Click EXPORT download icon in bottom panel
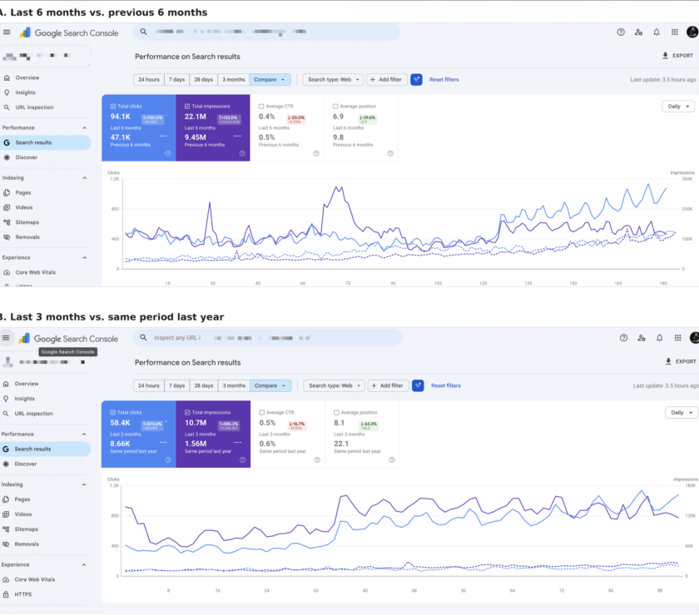The height and width of the screenshot is (616, 699). (668, 361)
